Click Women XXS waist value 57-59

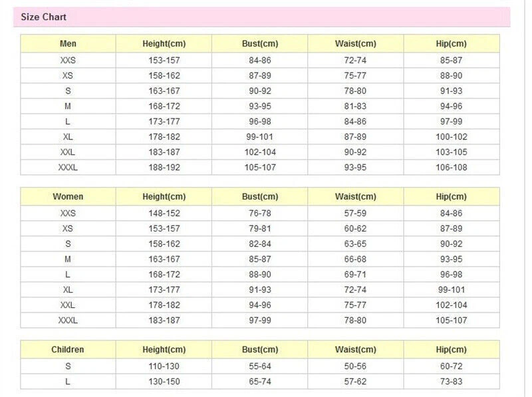[355, 213]
